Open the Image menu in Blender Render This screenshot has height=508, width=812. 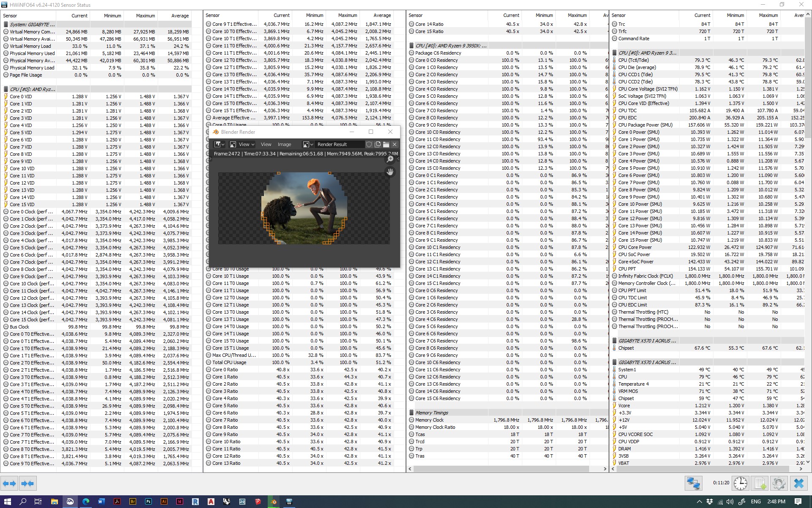(x=284, y=144)
